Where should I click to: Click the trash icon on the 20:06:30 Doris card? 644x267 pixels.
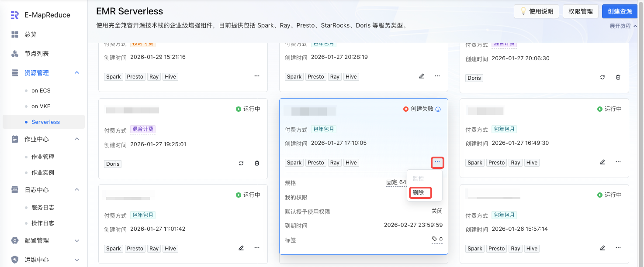pyautogui.click(x=618, y=77)
